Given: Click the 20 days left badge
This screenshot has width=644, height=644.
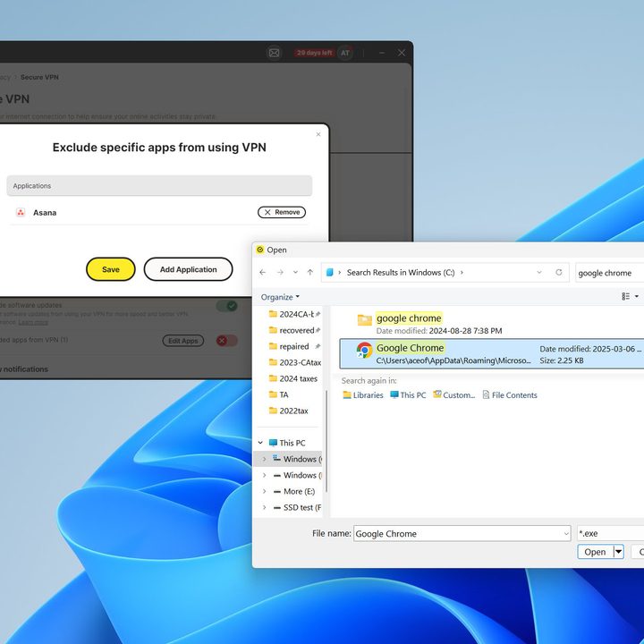Looking at the screenshot, I should click(x=314, y=53).
